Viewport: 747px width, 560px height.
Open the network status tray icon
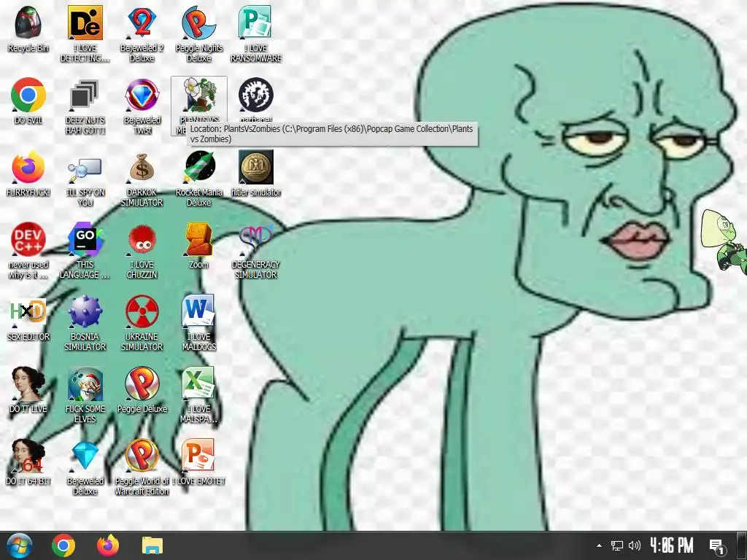(617, 545)
